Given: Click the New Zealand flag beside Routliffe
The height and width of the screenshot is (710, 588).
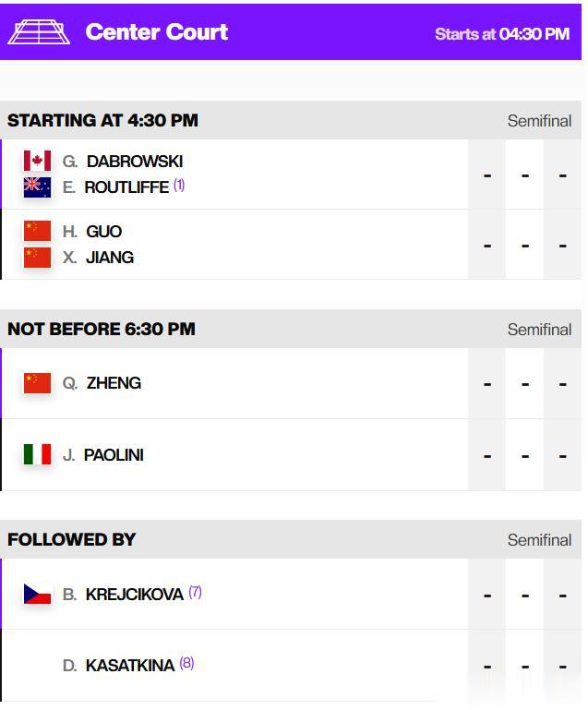Looking at the screenshot, I should [x=37, y=187].
